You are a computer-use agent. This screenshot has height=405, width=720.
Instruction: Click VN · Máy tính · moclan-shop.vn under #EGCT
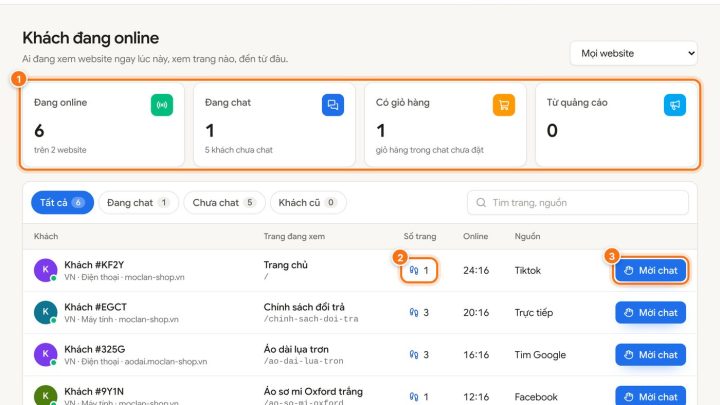(x=121, y=320)
